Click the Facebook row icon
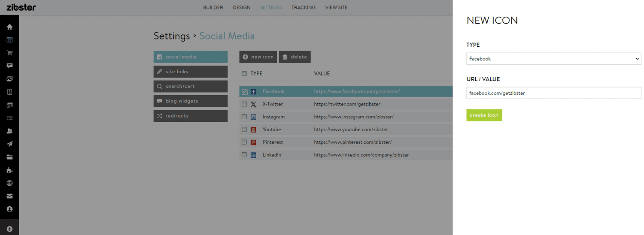 253,91
